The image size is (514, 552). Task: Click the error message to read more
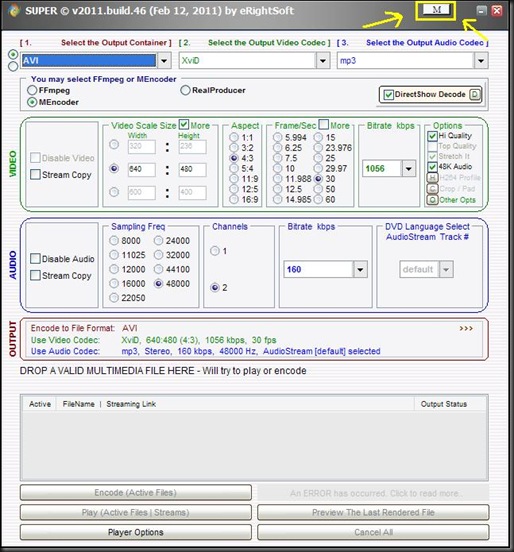pyautogui.click(x=373, y=493)
